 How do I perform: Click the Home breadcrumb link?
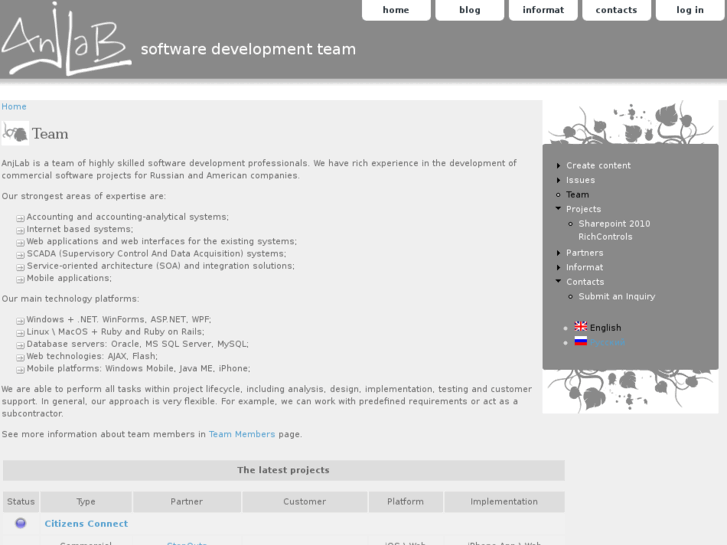coord(14,107)
